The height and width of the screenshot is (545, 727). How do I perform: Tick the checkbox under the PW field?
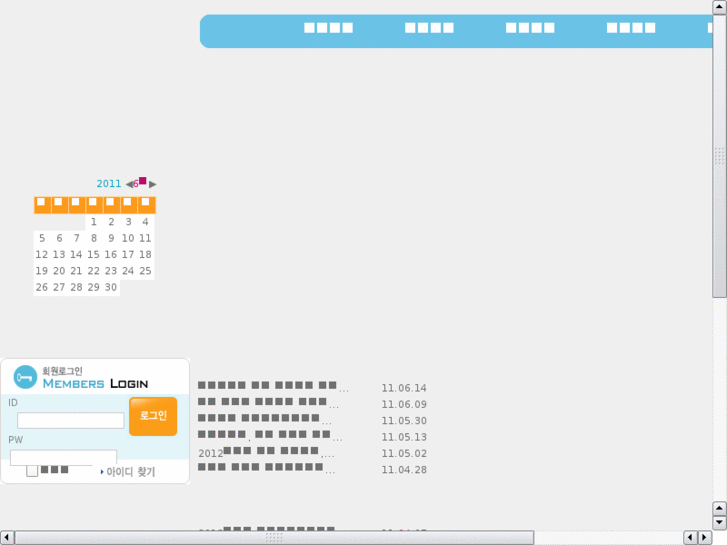(x=32, y=471)
